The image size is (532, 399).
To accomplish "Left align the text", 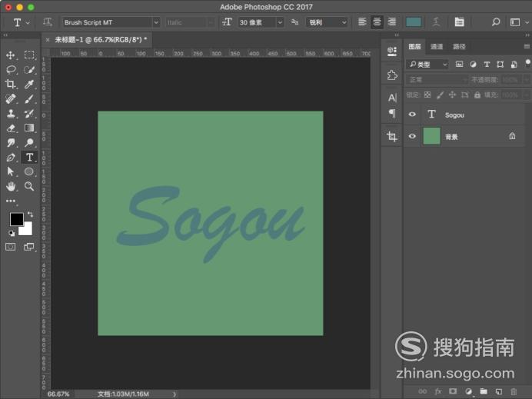I will (362, 22).
